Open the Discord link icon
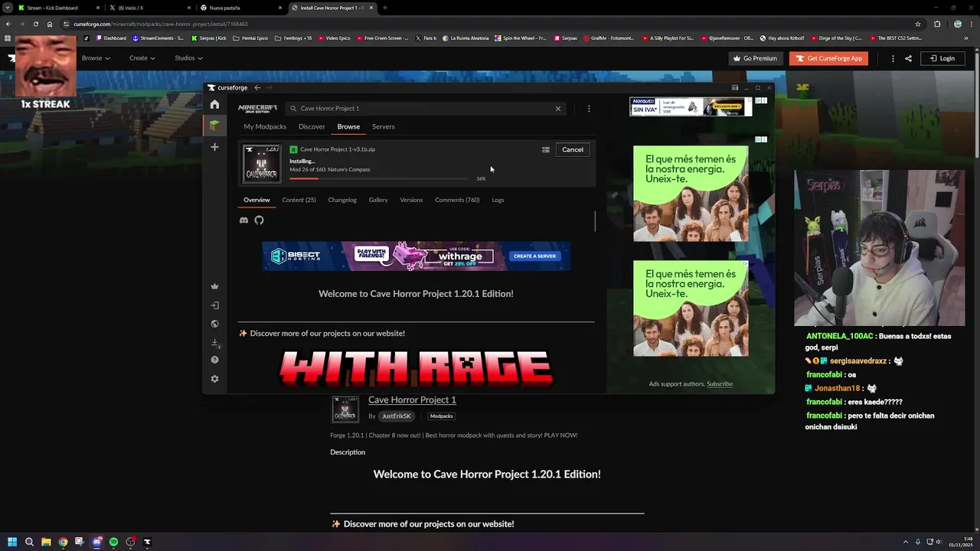 [243, 220]
